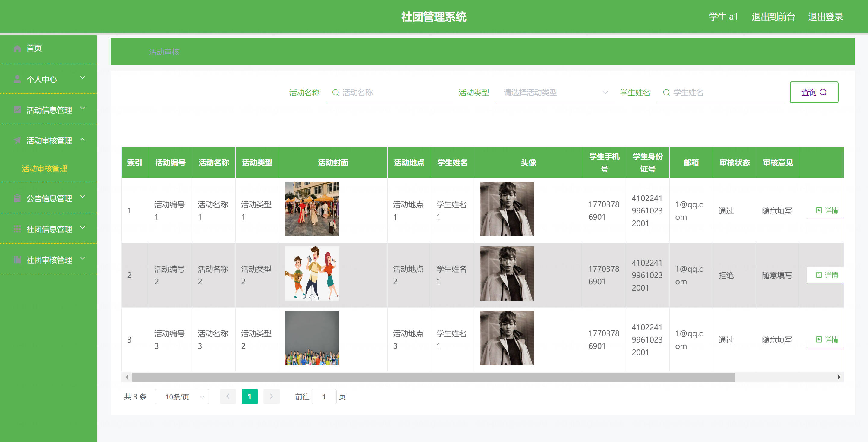Image resolution: width=868 pixels, height=442 pixels.
Task: Click detail document icon in row 1
Action: coord(819,210)
